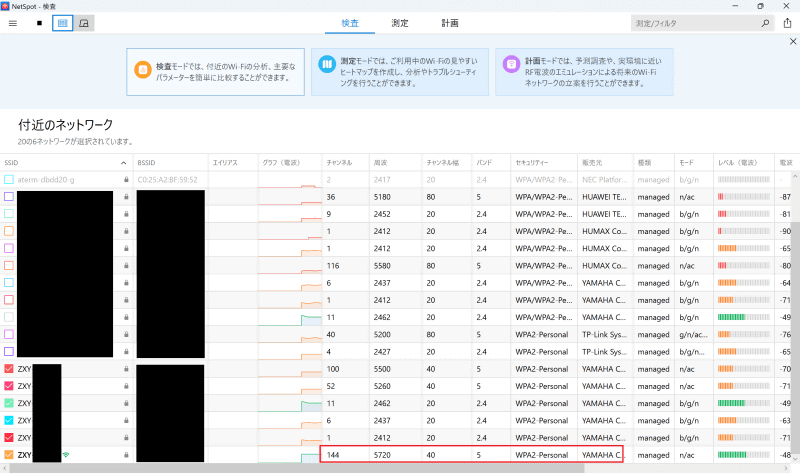800x473 pixels.
Task: Sort by セキュリティー column header
Action: [544, 162]
